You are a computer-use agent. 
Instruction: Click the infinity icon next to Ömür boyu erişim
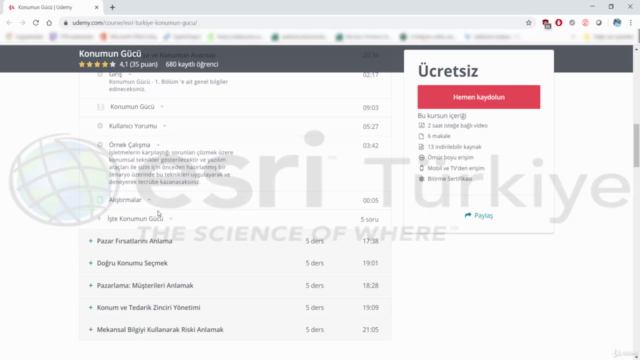(421, 158)
